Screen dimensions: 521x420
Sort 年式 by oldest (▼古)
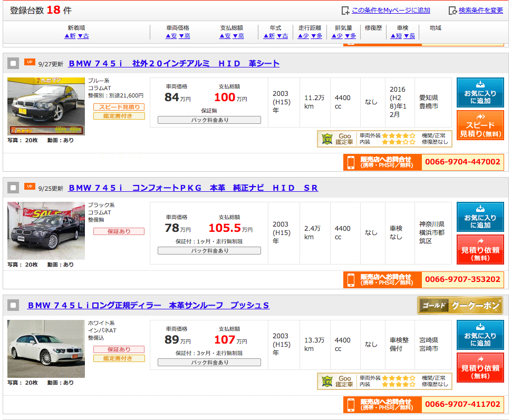tap(283, 36)
